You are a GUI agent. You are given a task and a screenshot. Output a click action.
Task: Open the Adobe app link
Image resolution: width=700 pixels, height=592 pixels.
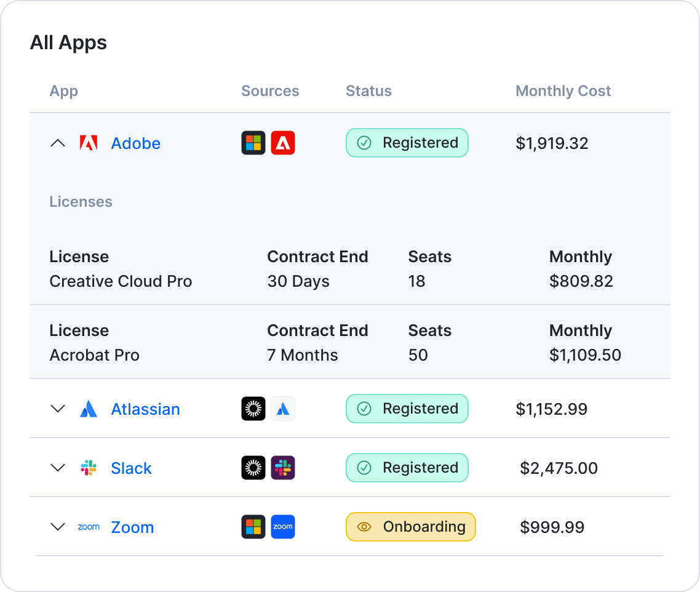[136, 143]
